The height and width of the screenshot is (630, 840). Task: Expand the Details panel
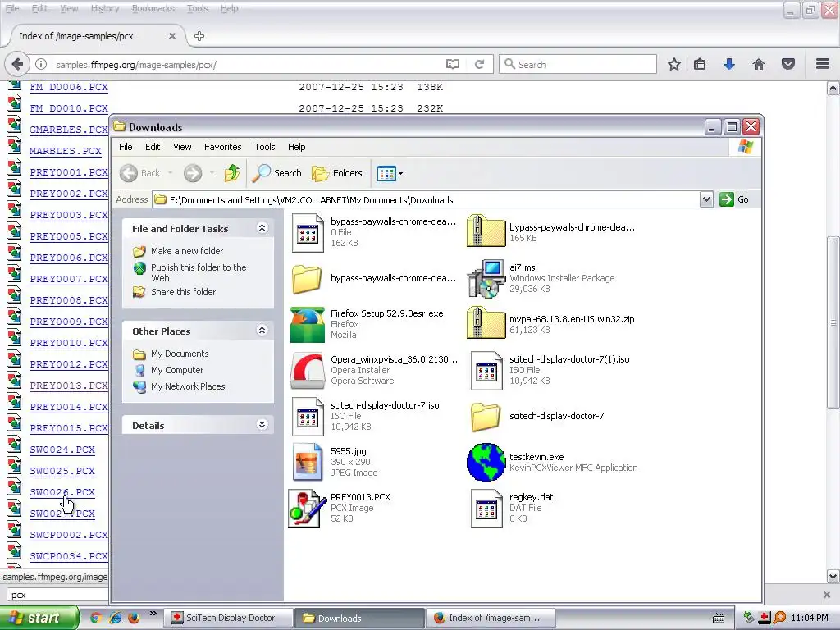click(262, 425)
